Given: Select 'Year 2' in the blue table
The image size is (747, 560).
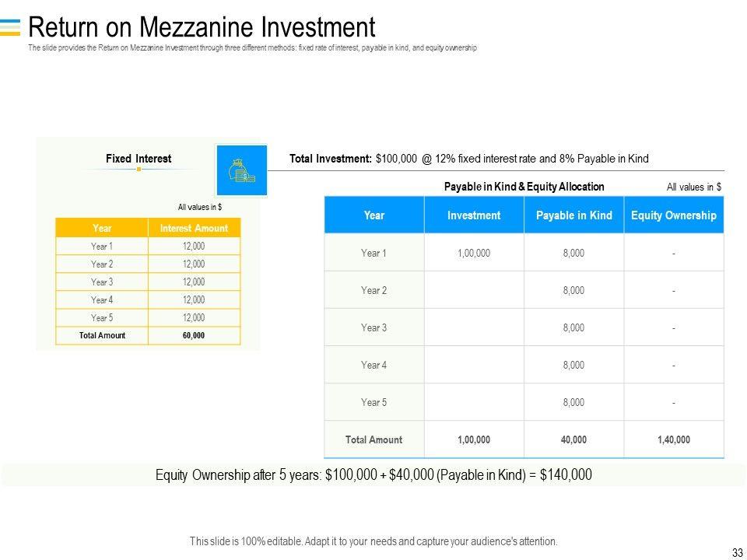Looking at the screenshot, I should point(373,290).
